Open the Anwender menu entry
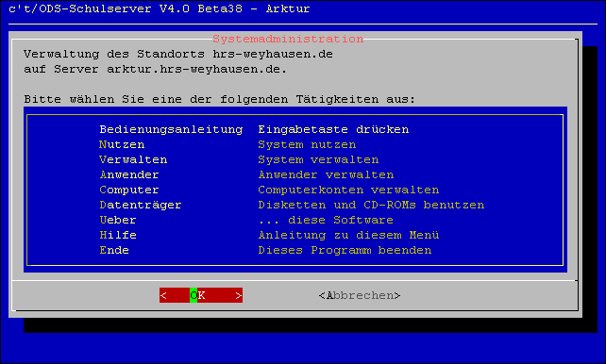 point(129,174)
